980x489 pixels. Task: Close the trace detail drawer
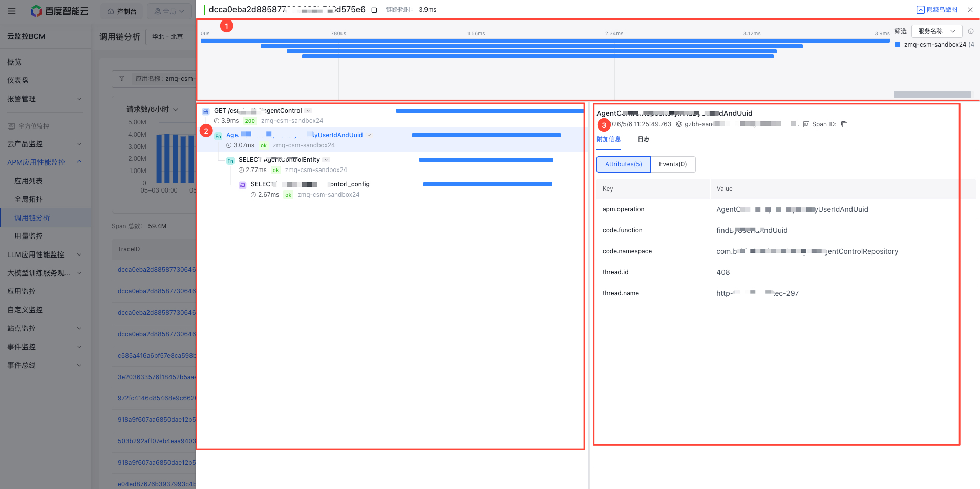[x=970, y=10]
